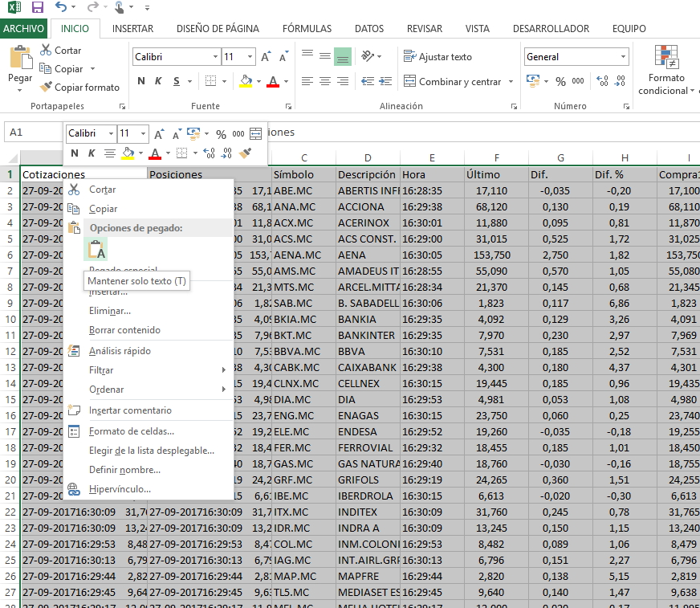Click the text orientation icon
Image resolution: width=700 pixels, height=608 pixels.
pos(368,56)
